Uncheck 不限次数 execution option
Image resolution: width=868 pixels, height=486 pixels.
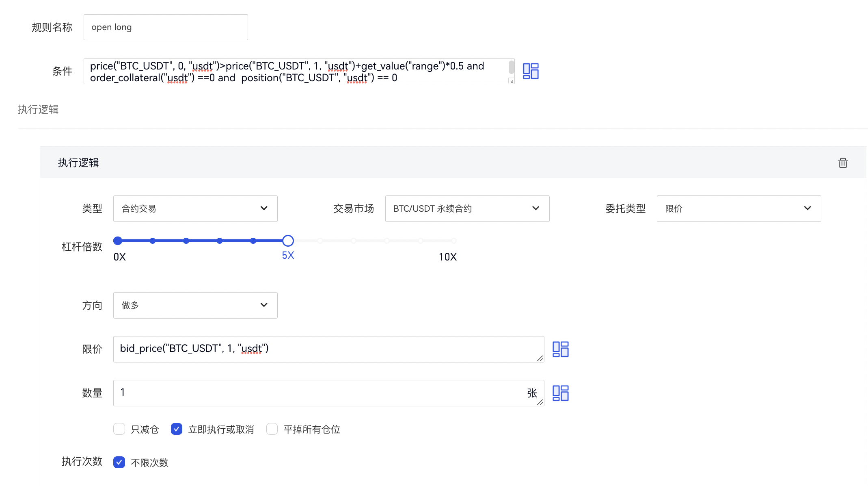pyautogui.click(x=119, y=462)
